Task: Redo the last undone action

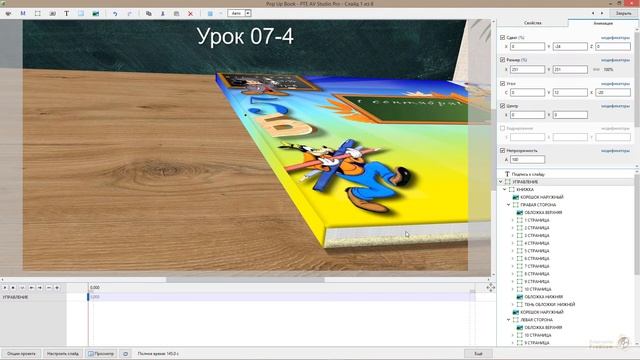Action: (x=129, y=13)
